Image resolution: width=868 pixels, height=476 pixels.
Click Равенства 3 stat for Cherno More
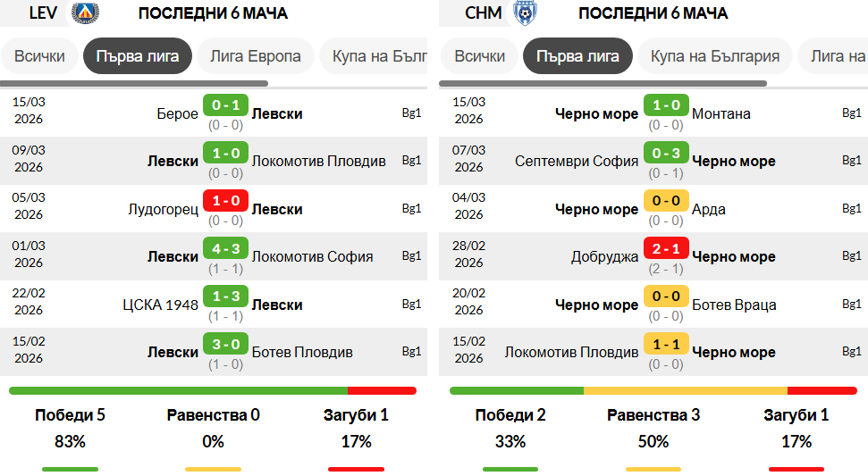[653, 415]
